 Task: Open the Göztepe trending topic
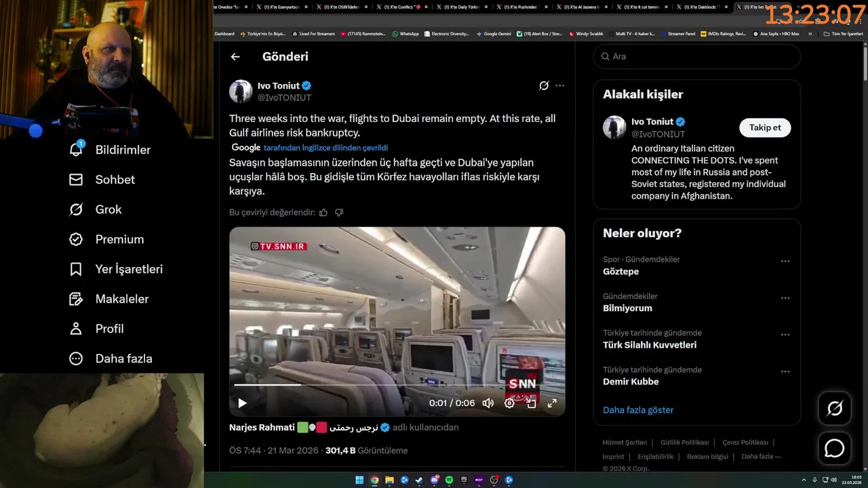coord(620,272)
